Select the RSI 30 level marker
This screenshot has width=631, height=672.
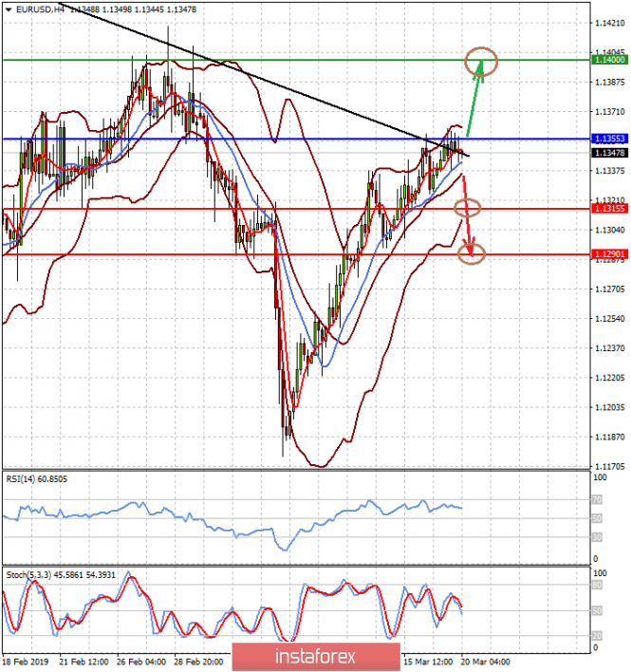tap(597, 537)
